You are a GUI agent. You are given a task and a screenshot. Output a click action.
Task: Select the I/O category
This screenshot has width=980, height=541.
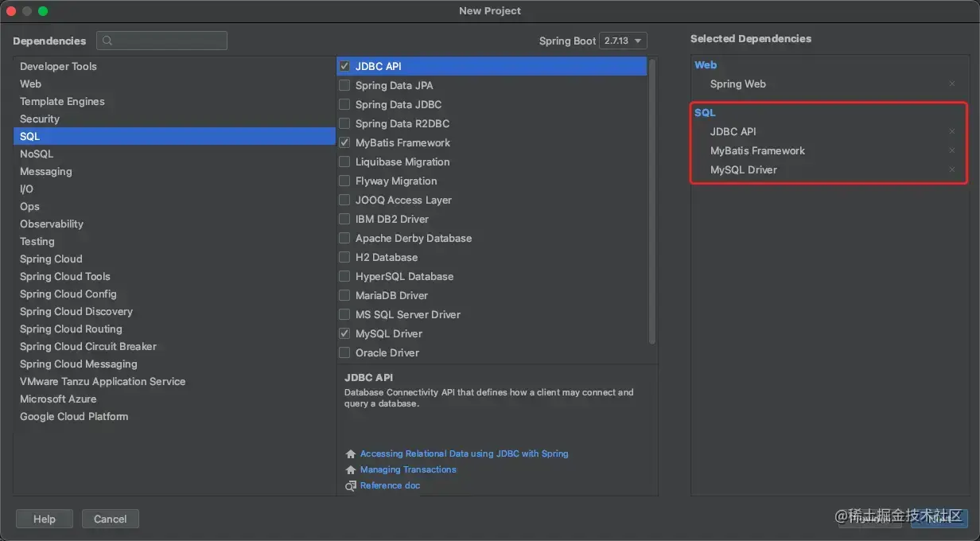click(174, 189)
